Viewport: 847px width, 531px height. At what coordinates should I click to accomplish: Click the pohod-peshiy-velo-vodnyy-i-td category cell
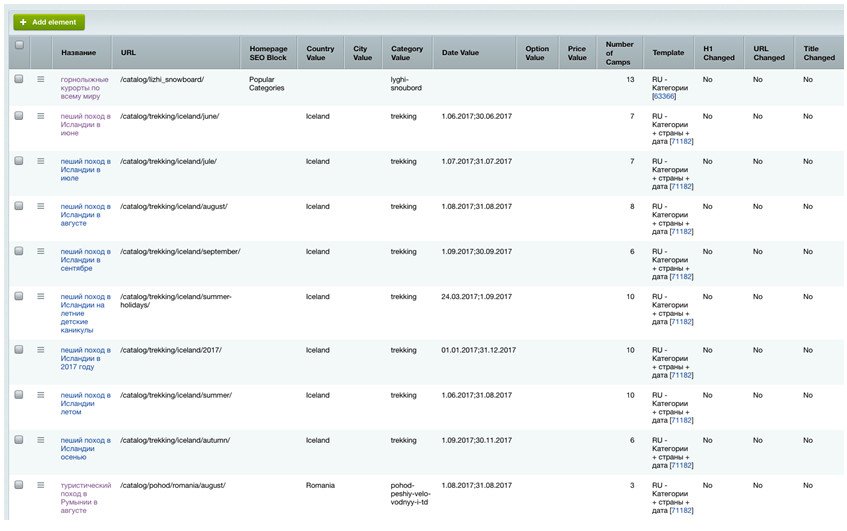pyautogui.click(x=410, y=493)
